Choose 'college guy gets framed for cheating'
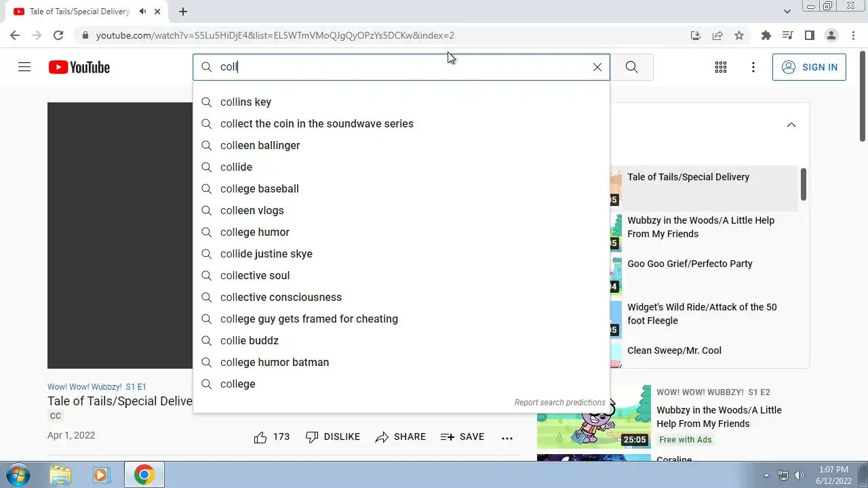The height and width of the screenshot is (488, 868). coord(401,319)
